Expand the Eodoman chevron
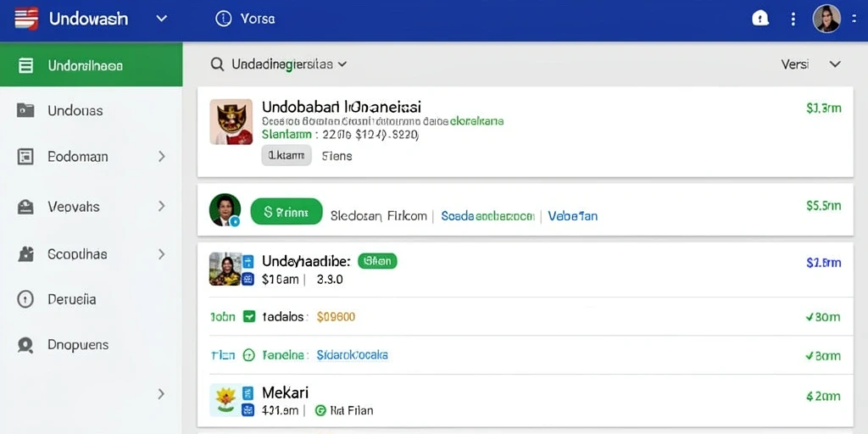 point(162,157)
